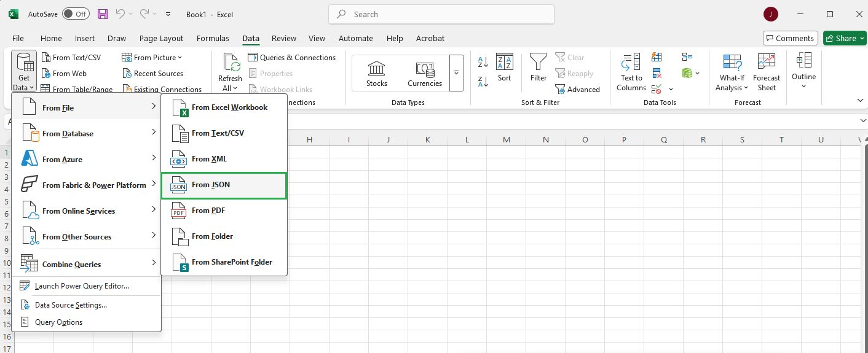868x353 pixels.
Task: Open the Outline dropdown
Action: click(803, 71)
